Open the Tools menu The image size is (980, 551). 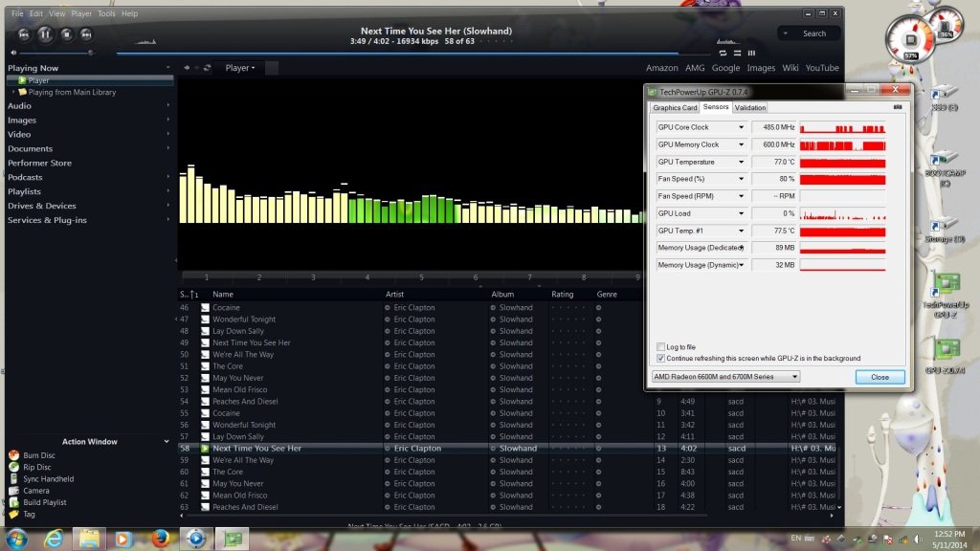pyautogui.click(x=105, y=13)
